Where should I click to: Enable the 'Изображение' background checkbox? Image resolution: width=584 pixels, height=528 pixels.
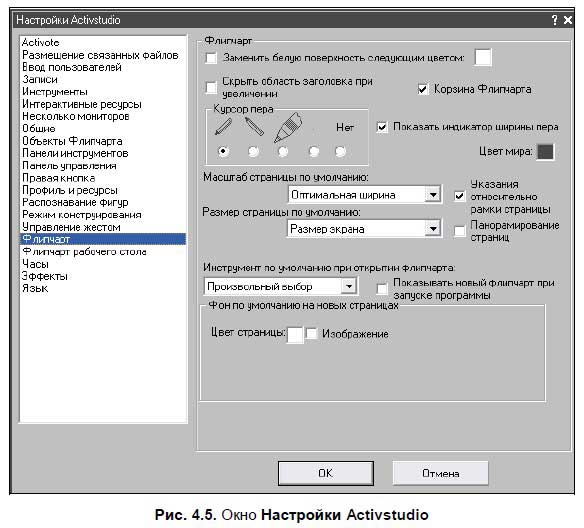pos(311,333)
